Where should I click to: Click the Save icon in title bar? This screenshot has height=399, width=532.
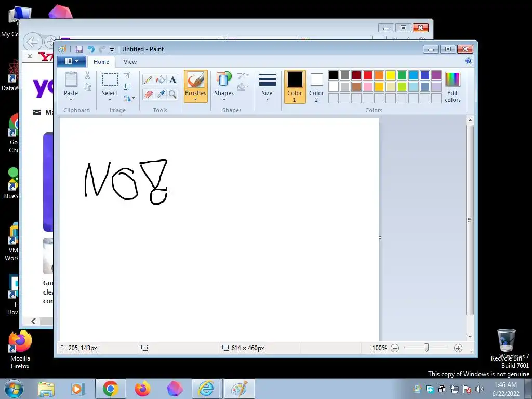tap(79, 49)
